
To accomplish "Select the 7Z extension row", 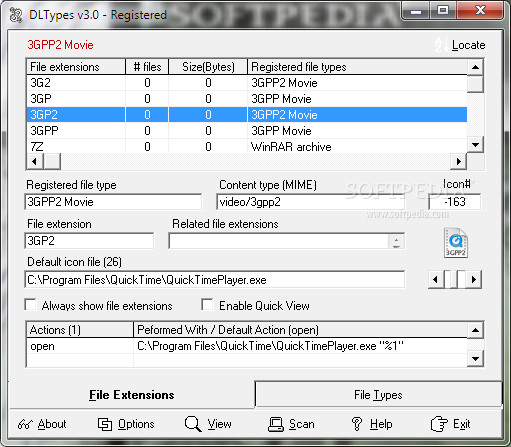I will click(247, 146).
